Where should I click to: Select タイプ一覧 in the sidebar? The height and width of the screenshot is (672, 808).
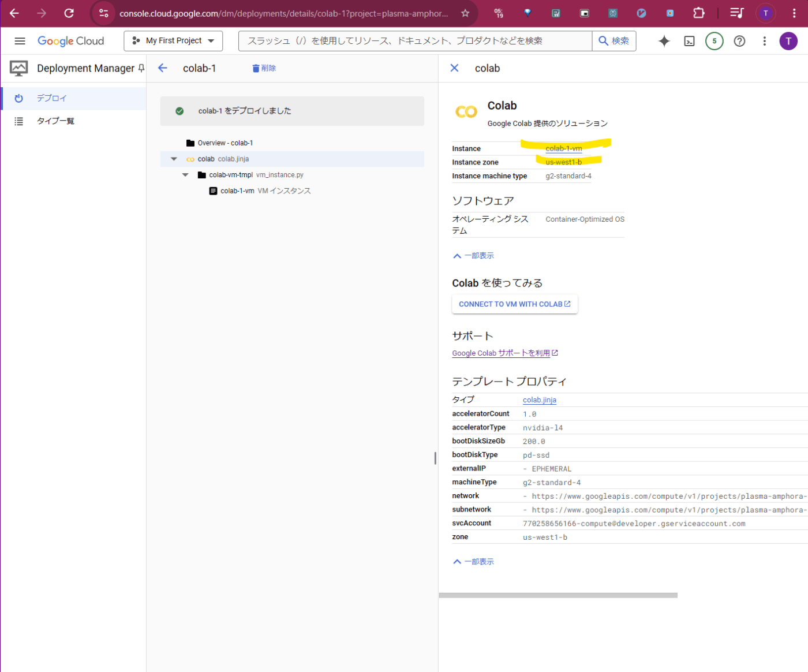pyautogui.click(x=73, y=121)
